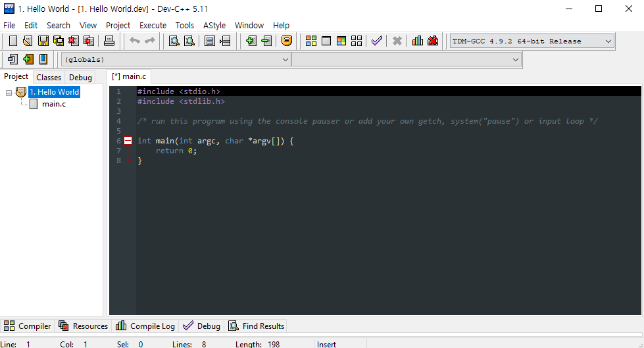Open the Help menu
The image size is (644, 348).
coord(281,26)
